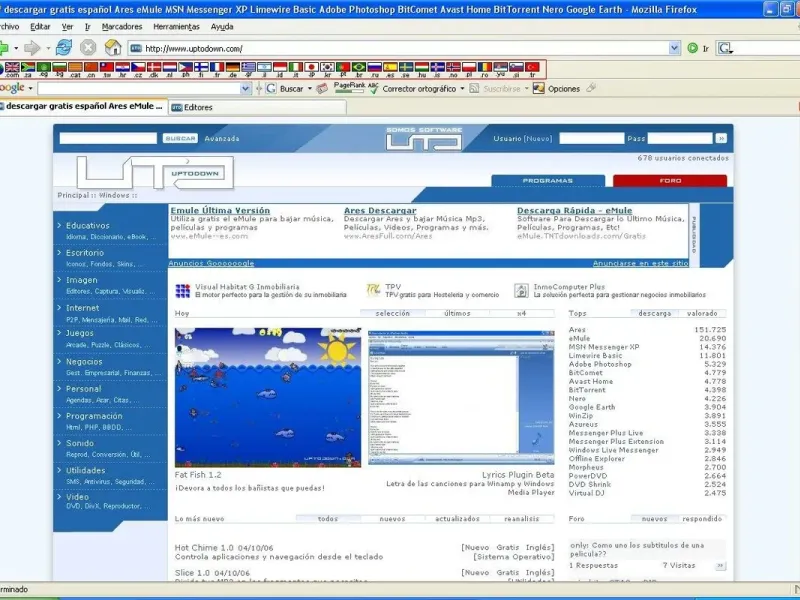800x600 pixels.
Task: Click the Uptodown site search field
Action: pyautogui.click(x=108, y=138)
